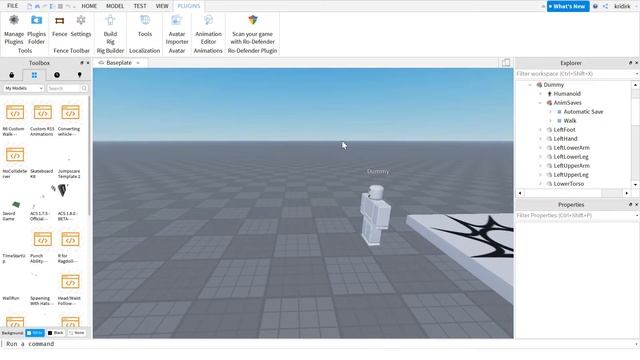Viewport: 640px width, 360px height.
Task: Select LowerTorso in the Explorer
Action: click(x=569, y=184)
